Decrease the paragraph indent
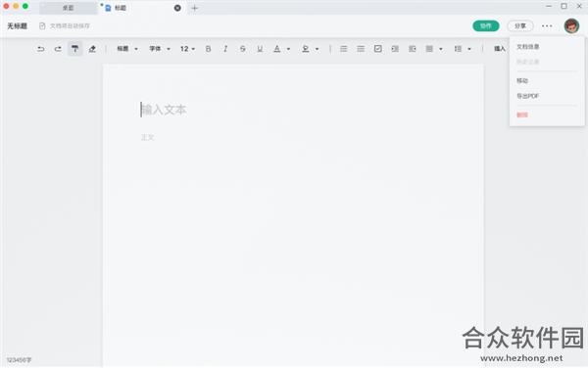This screenshot has height=368, width=588. pyautogui.click(x=413, y=49)
